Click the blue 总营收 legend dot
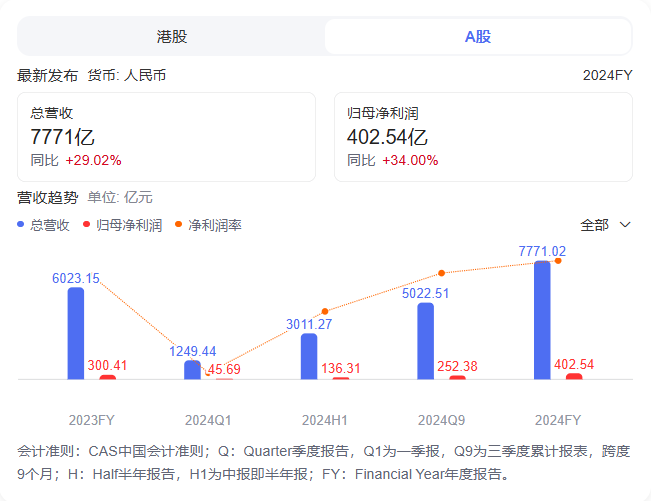651x501 pixels. pyautogui.click(x=20, y=225)
